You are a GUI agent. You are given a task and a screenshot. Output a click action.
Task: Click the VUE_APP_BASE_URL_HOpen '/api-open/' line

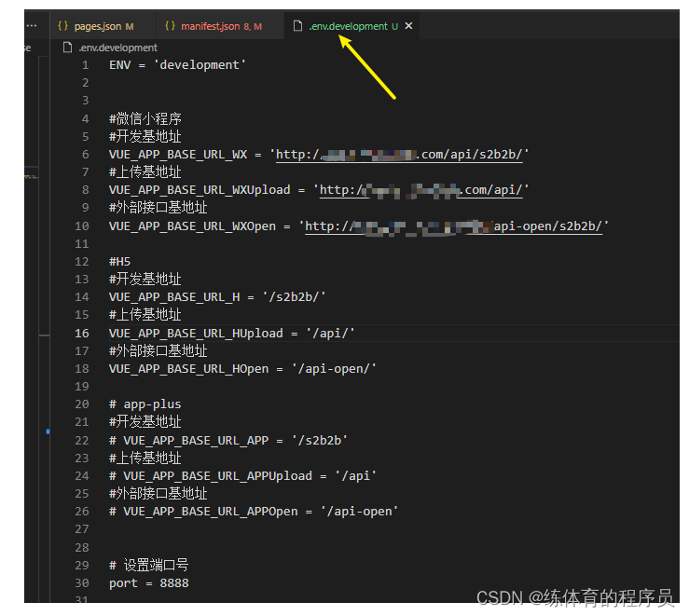pos(242,369)
